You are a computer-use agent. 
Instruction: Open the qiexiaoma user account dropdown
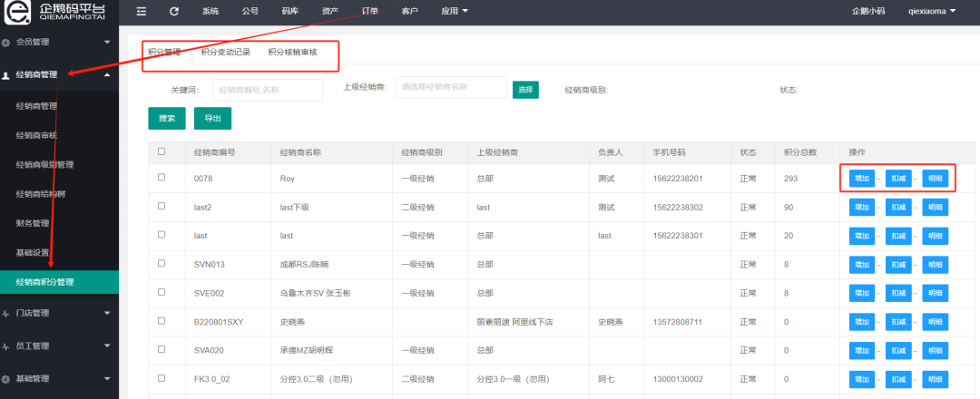point(932,11)
